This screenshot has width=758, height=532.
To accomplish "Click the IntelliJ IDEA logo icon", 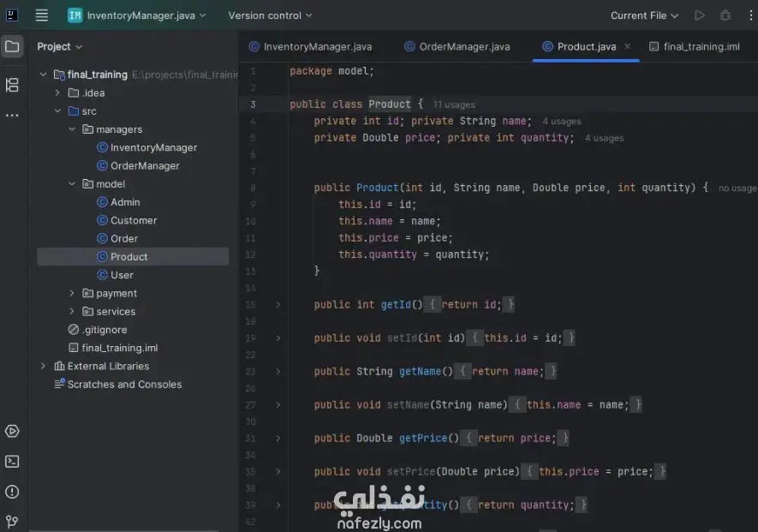I will [12, 15].
